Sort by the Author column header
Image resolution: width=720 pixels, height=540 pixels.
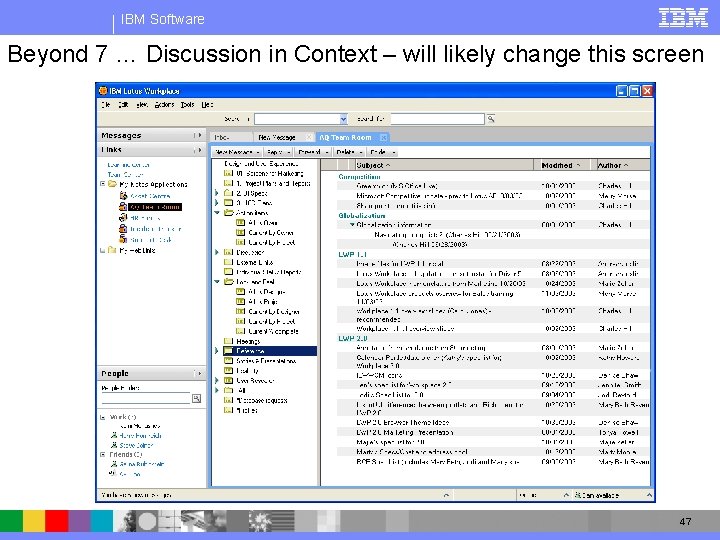623,165
